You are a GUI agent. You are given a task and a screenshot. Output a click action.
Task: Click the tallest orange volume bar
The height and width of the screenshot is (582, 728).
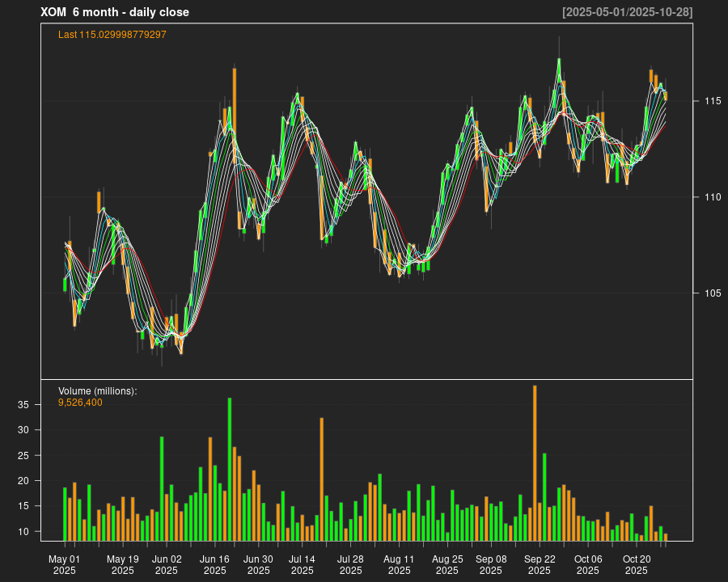[535, 462]
